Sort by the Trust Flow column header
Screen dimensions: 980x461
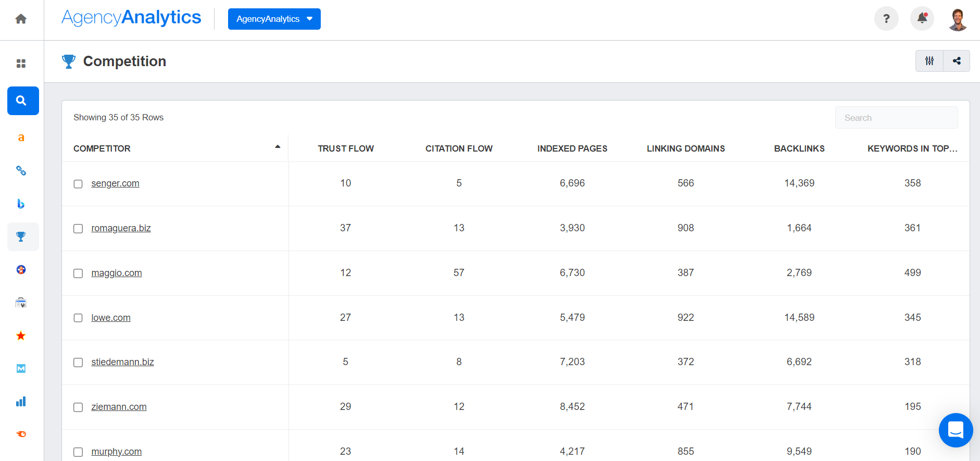pyautogui.click(x=346, y=148)
